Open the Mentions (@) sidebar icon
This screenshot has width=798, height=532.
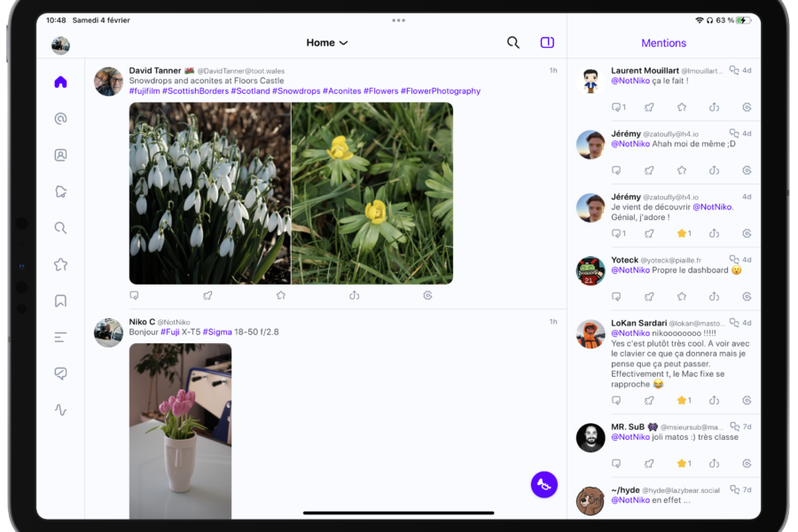pyautogui.click(x=60, y=119)
